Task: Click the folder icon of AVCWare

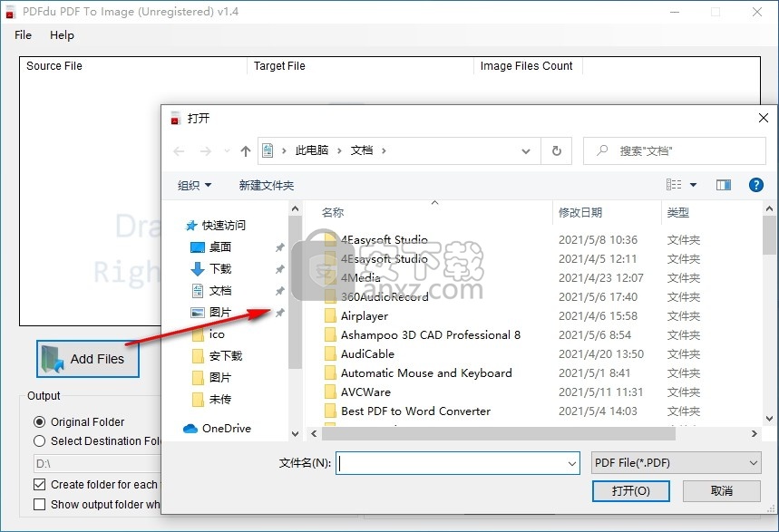Action: (330, 392)
